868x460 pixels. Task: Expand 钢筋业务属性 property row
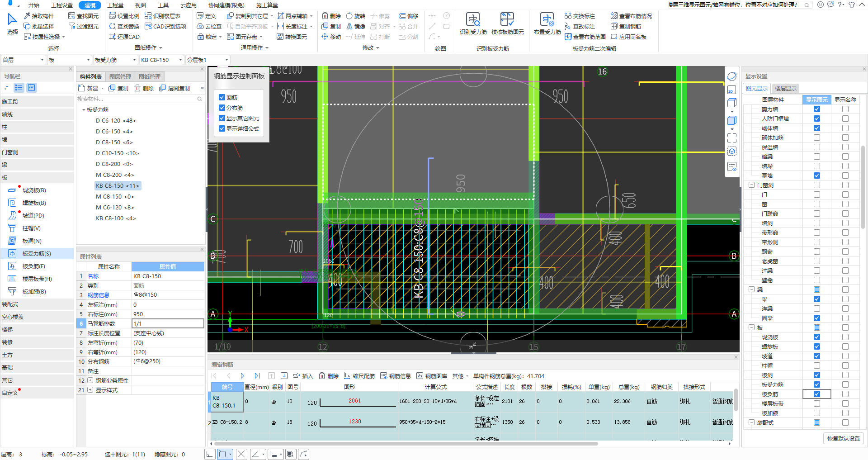[x=90, y=380]
